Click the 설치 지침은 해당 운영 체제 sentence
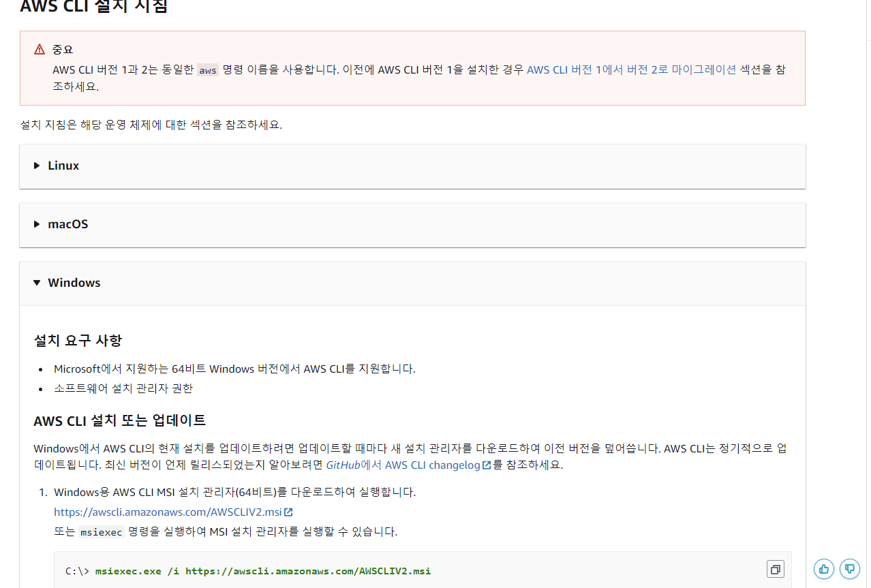The width and height of the screenshot is (871, 588). [x=151, y=125]
